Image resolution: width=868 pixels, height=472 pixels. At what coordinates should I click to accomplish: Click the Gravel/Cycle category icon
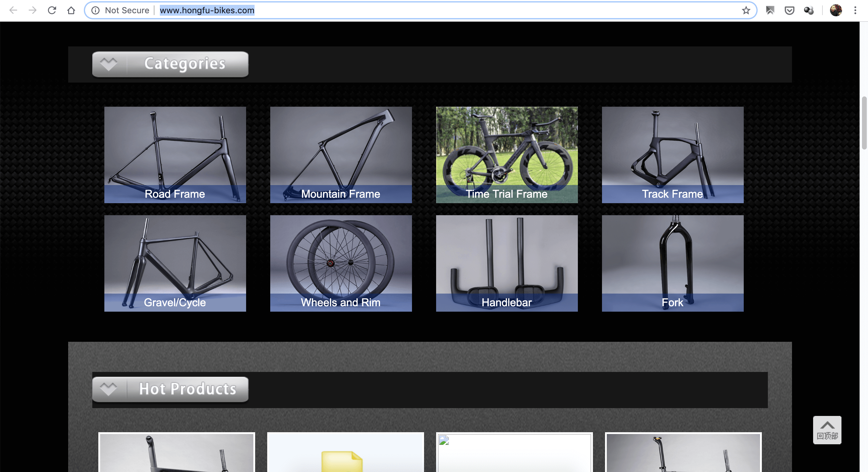tap(174, 263)
